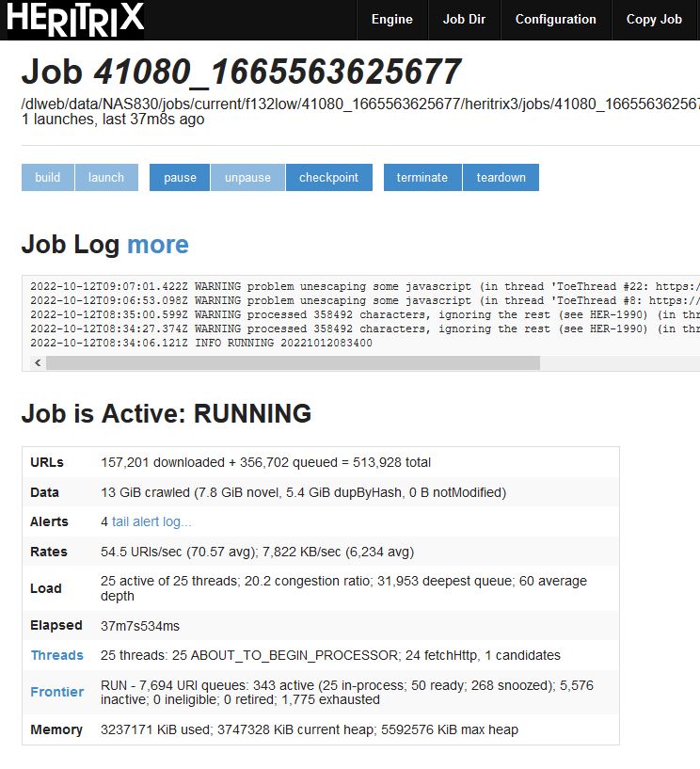Click the Alerts row label
The height and width of the screenshot is (769, 700).
[49, 521]
